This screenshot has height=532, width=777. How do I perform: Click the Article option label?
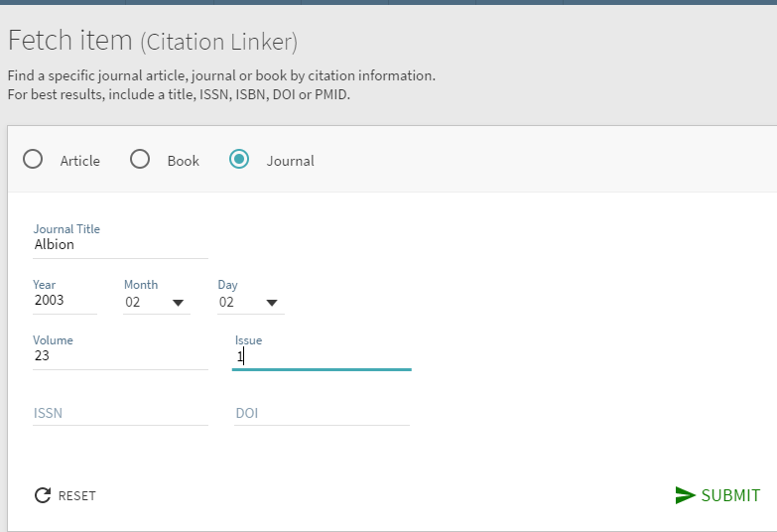pos(79,161)
